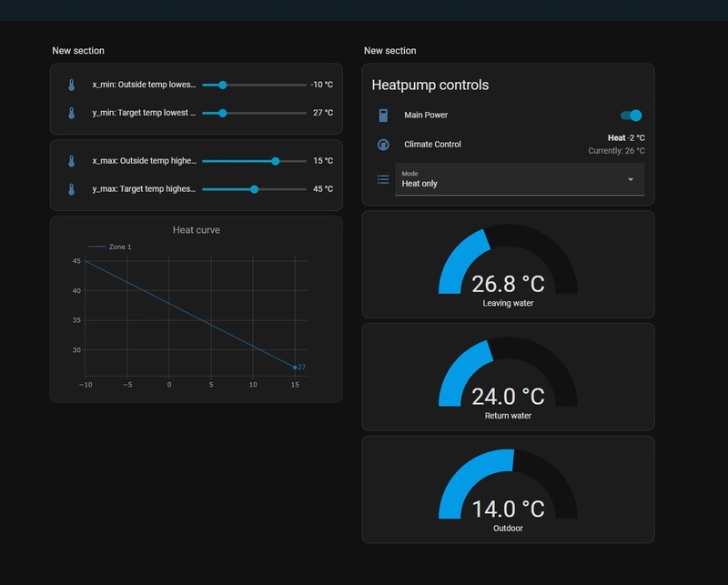This screenshot has height=585, width=728.
Task: Click the Main Power device icon
Action: [383, 116]
